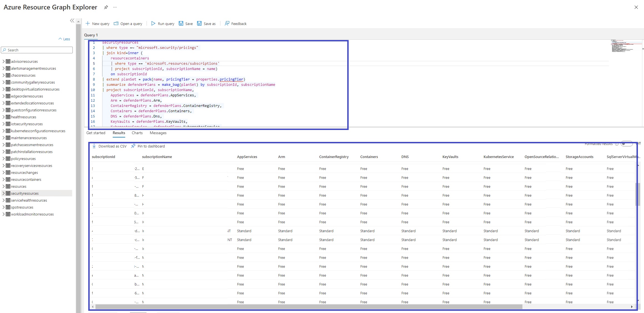Click Pin to dashboard button
This screenshot has height=313, width=644.
point(148,146)
